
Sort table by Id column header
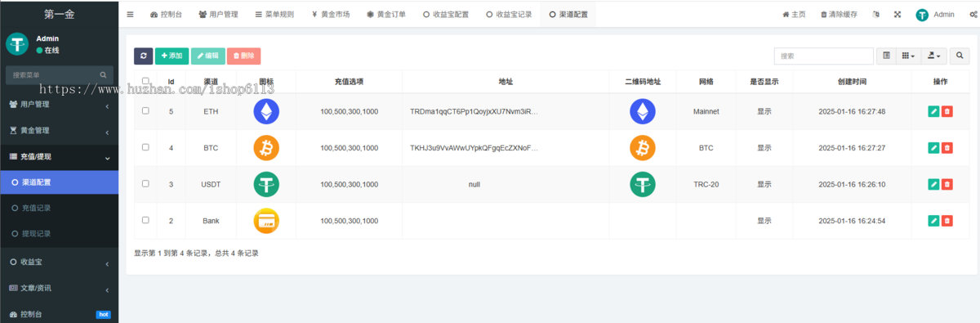click(x=171, y=82)
